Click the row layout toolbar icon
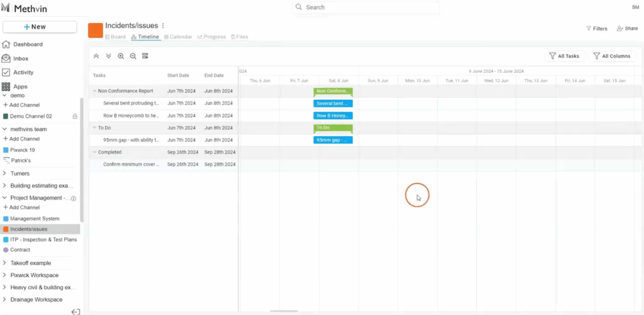Image resolution: width=644 pixels, height=315 pixels. click(x=145, y=56)
